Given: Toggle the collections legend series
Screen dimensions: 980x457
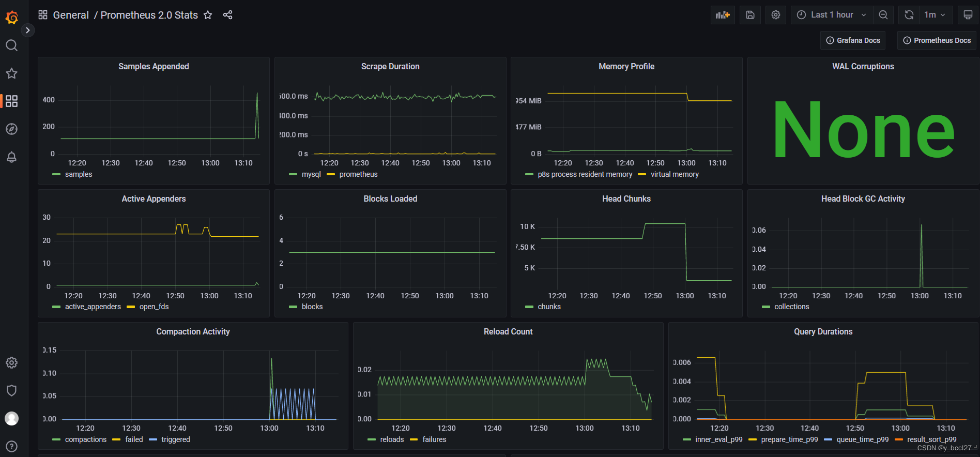Looking at the screenshot, I should [x=791, y=307].
